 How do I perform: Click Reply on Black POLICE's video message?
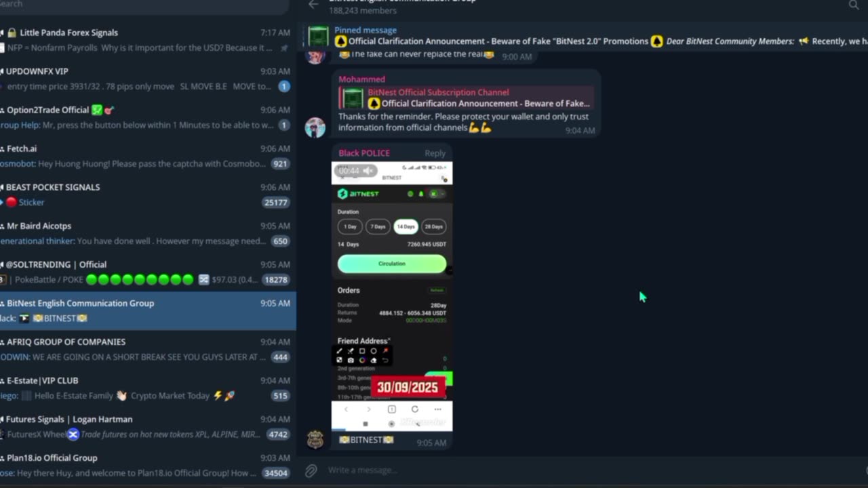pos(435,153)
